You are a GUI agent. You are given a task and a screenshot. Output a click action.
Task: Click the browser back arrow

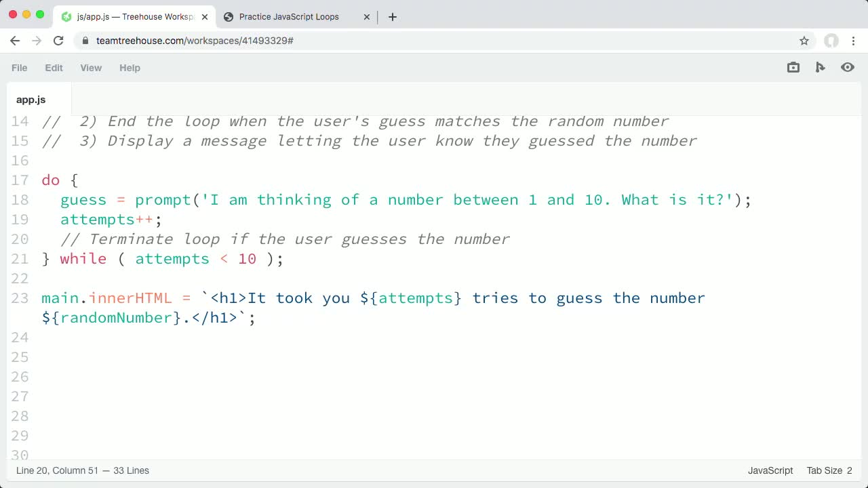tap(15, 41)
